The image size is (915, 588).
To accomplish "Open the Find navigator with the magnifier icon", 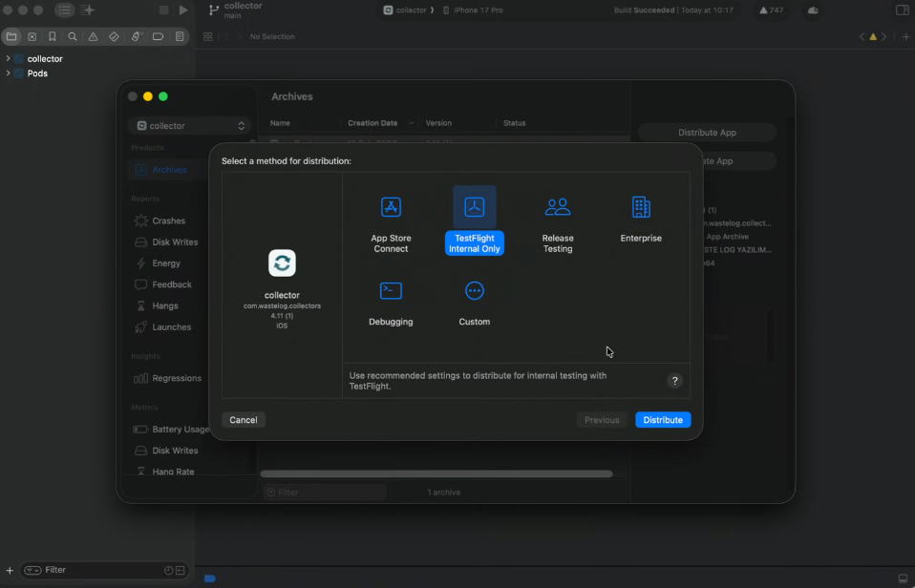I will click(x=73, y=36).
